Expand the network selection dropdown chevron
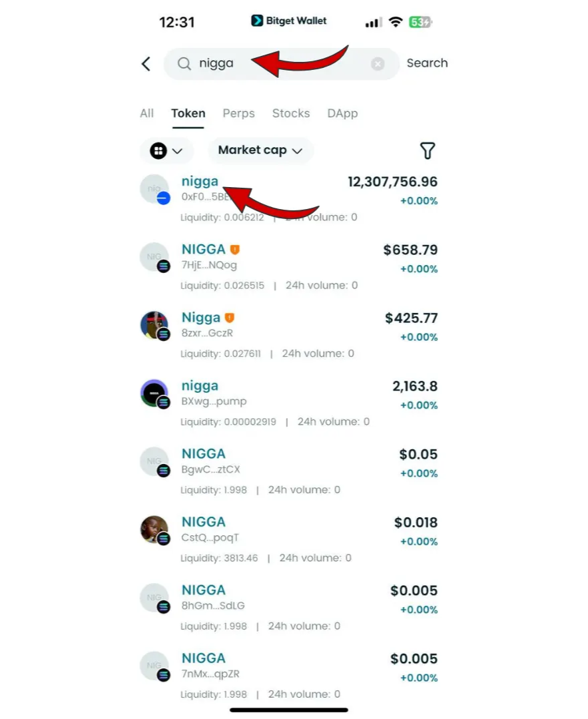Image resolution: width=588 pixels, height=719 pixels. (176, 150)
